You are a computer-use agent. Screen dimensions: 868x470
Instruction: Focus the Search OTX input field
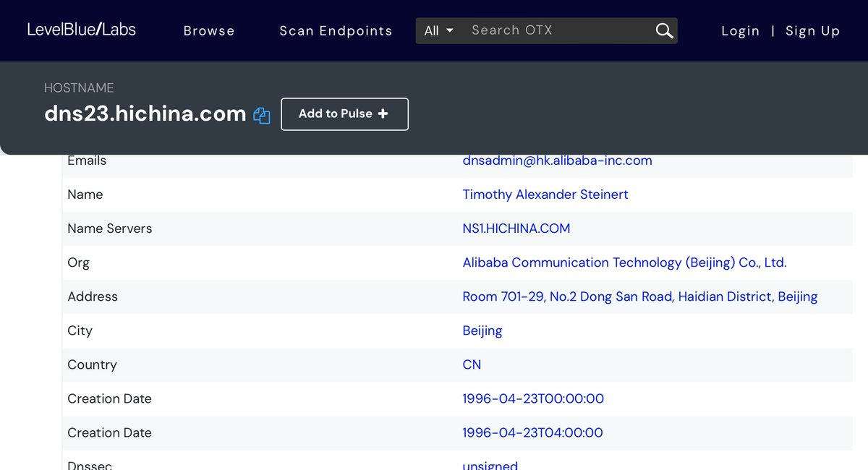[x=557, y=30]
